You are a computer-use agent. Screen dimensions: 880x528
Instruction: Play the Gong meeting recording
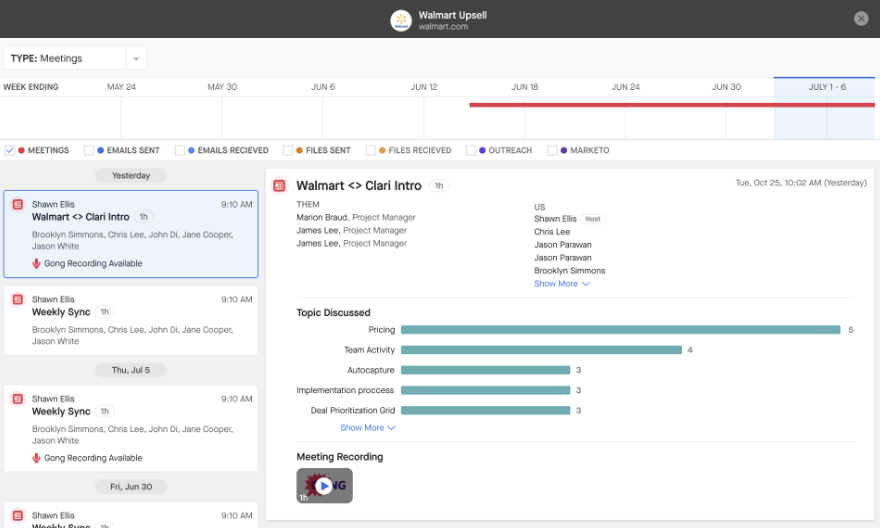pyautogui.click(x=324, y=485)
